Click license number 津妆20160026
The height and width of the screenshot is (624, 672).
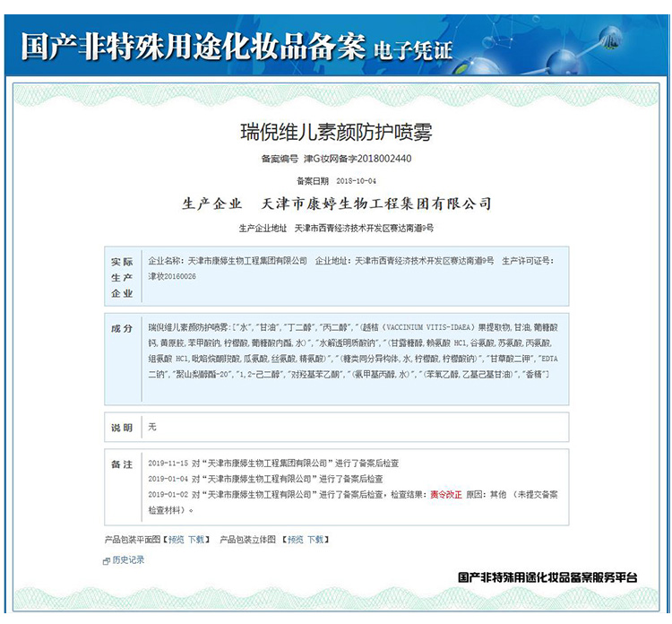tap(172, 277)
